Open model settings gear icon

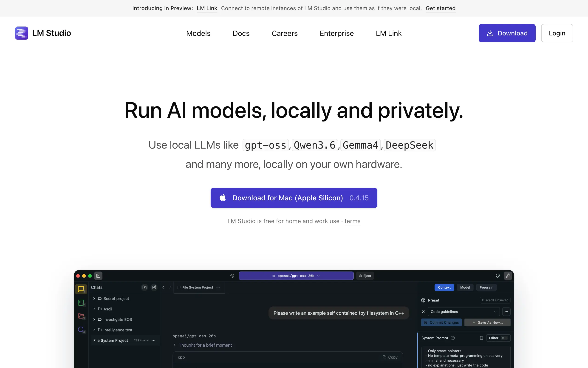[x=232, y=276]
